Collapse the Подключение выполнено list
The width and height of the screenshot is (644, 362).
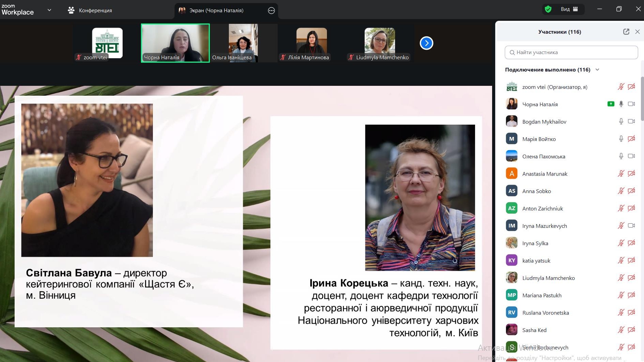pyautogui.click(x=597, y=70)
